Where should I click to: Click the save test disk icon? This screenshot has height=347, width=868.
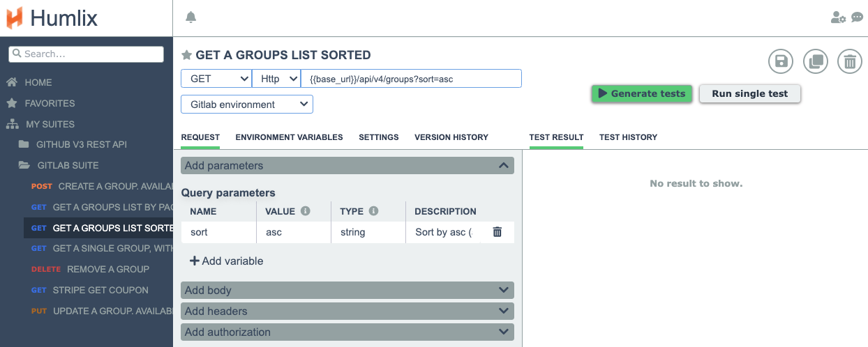[x=781, y=61]
